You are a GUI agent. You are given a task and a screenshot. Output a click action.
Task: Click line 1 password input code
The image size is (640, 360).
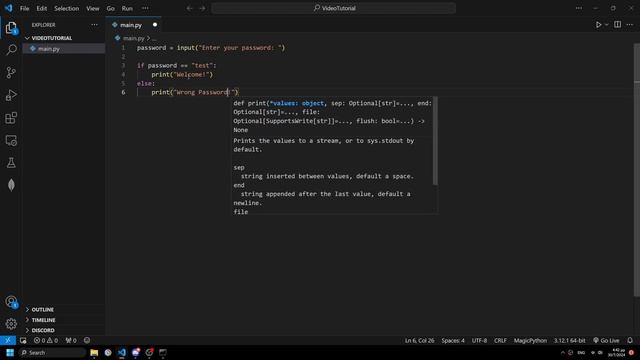(211, 48)
